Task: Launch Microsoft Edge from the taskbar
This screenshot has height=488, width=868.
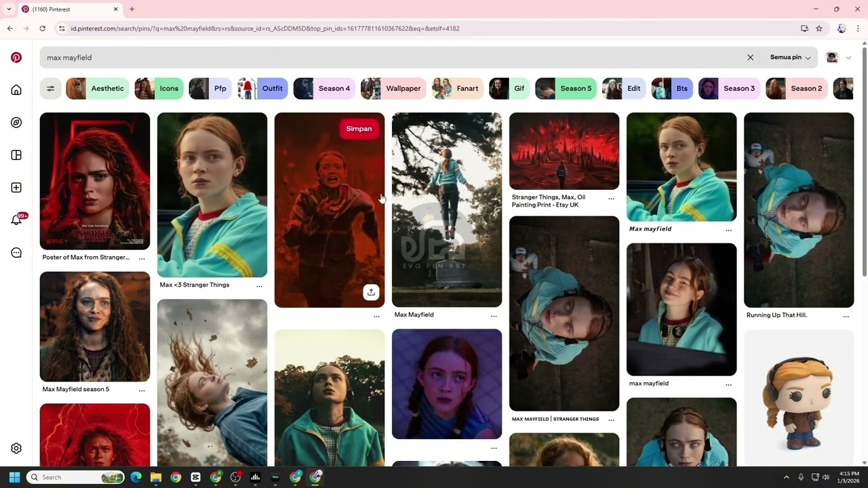Action: pos(136,477)
